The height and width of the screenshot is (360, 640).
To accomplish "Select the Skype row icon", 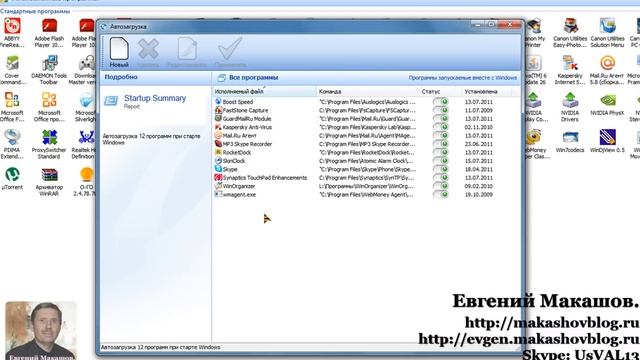I will (218, 169).
